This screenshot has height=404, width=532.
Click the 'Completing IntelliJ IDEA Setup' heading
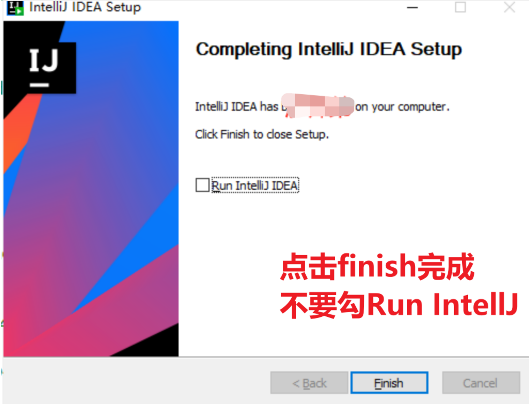(329, 50)
